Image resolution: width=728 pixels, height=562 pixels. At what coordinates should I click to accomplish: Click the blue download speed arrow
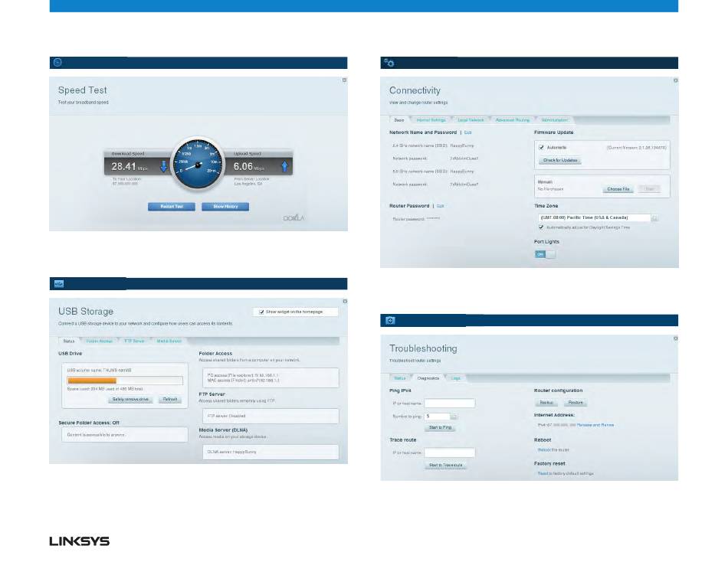(x=163, y=166)
